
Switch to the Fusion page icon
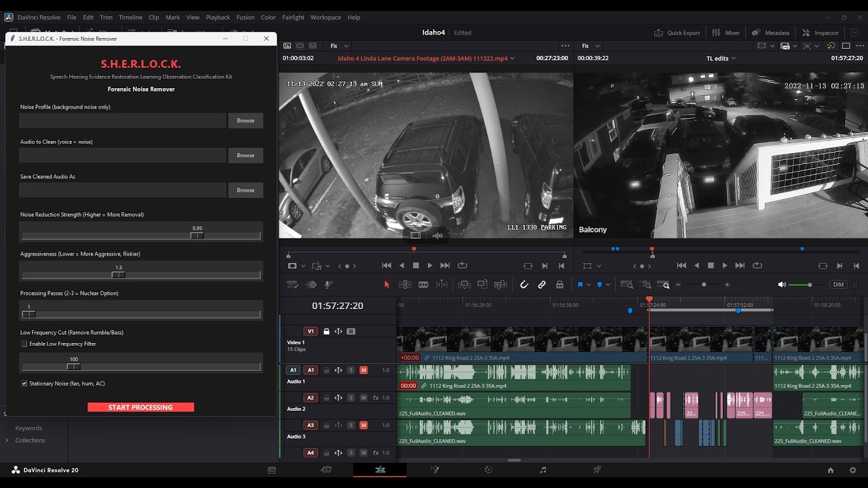(x=435, y=470)
